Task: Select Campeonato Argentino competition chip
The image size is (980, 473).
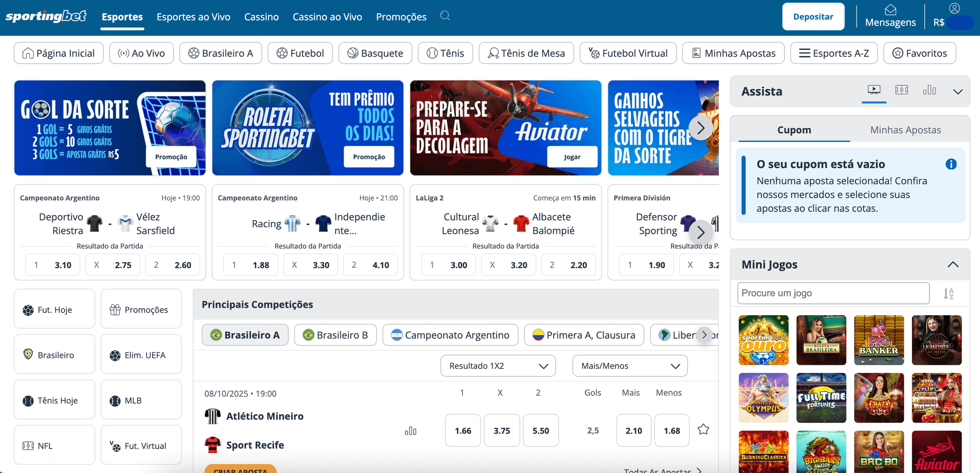Action: pos(450,335)
